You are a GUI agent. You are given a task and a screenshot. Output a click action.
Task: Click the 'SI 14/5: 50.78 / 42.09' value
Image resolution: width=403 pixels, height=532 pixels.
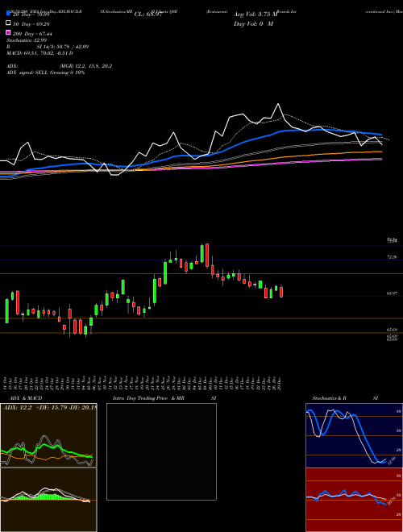pos(63,47)
